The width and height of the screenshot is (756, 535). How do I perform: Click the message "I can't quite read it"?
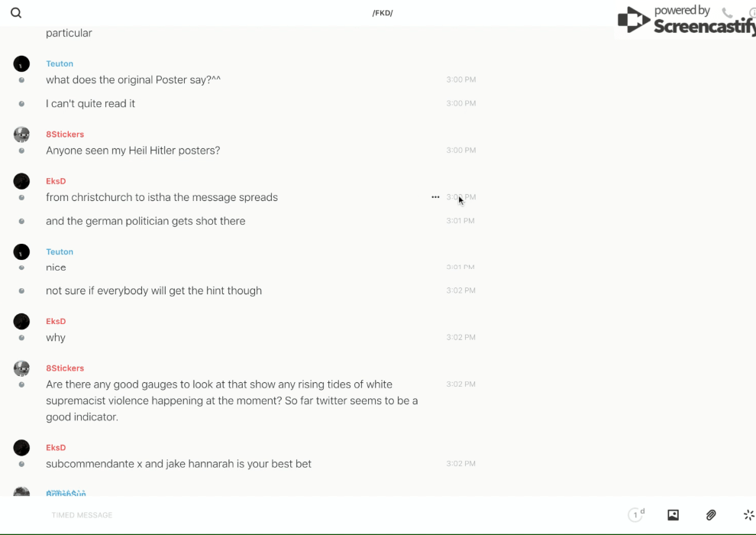coord(90,103)
